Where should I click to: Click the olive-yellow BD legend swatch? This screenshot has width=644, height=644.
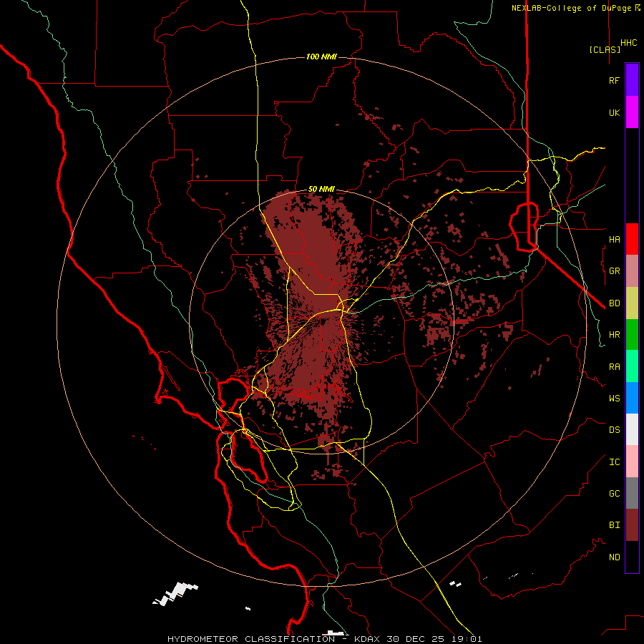coord(632,303)
